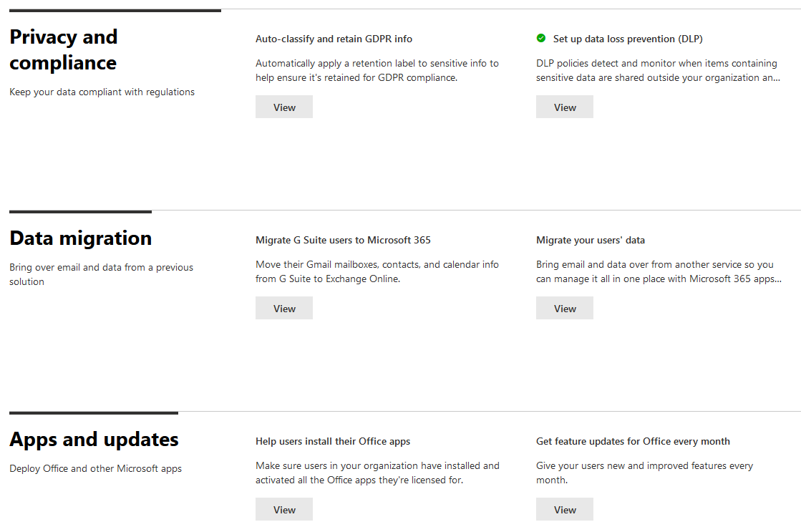This screenshot has width=801, height=532.
Task: Click description Bring email and data over from another service
Action: pyautogui.click(x=659, y=272)
